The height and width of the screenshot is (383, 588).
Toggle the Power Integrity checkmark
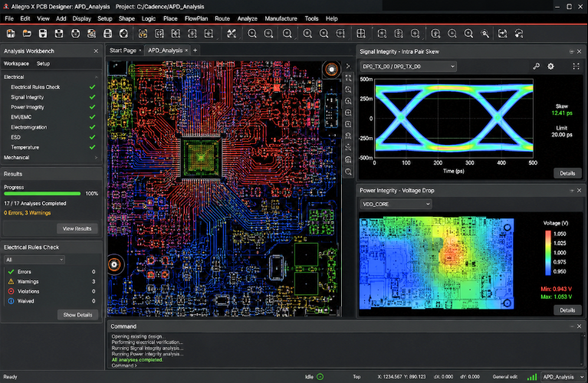click(x=92, y=107)
